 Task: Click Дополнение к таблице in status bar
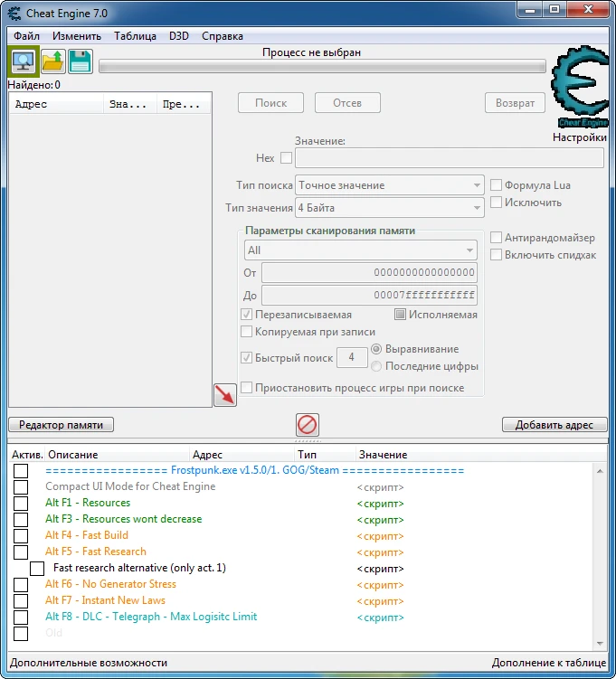[x=549, y=663]
